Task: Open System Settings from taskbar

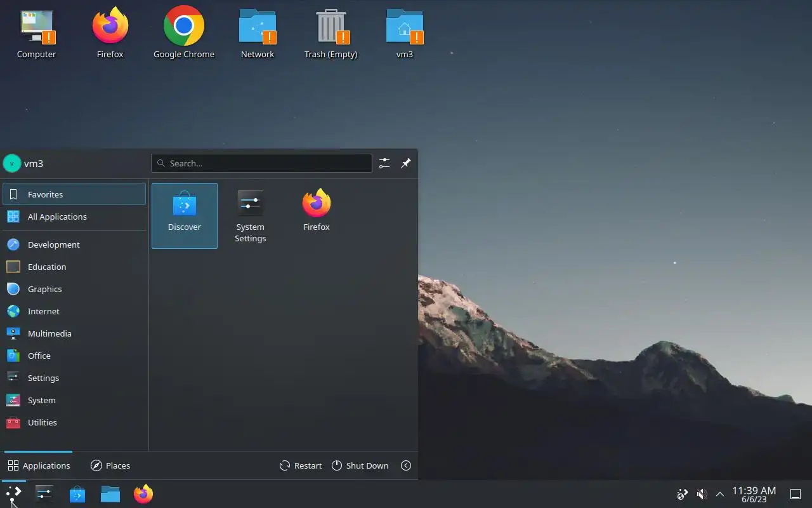Action: click(x=44, y=494)
